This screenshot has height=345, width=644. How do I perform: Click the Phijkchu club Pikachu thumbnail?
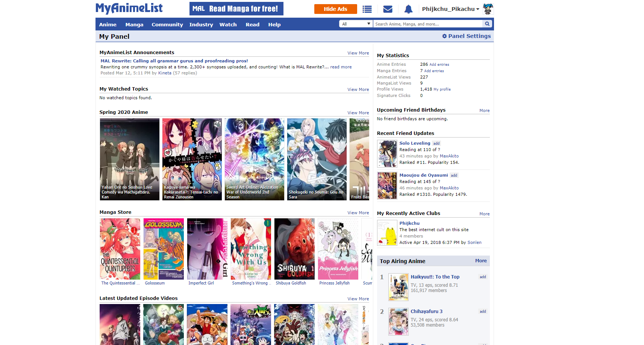[387, 233]
